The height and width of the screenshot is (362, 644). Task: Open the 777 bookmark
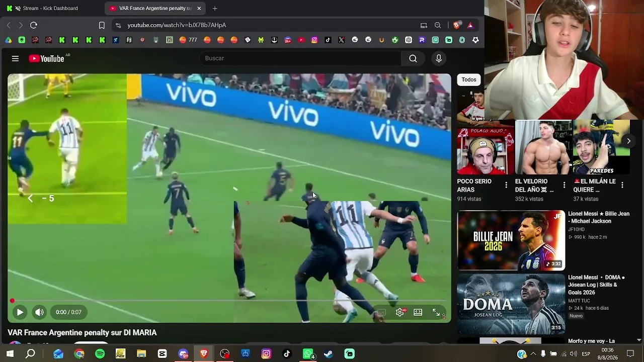click(x=188, y=40)
